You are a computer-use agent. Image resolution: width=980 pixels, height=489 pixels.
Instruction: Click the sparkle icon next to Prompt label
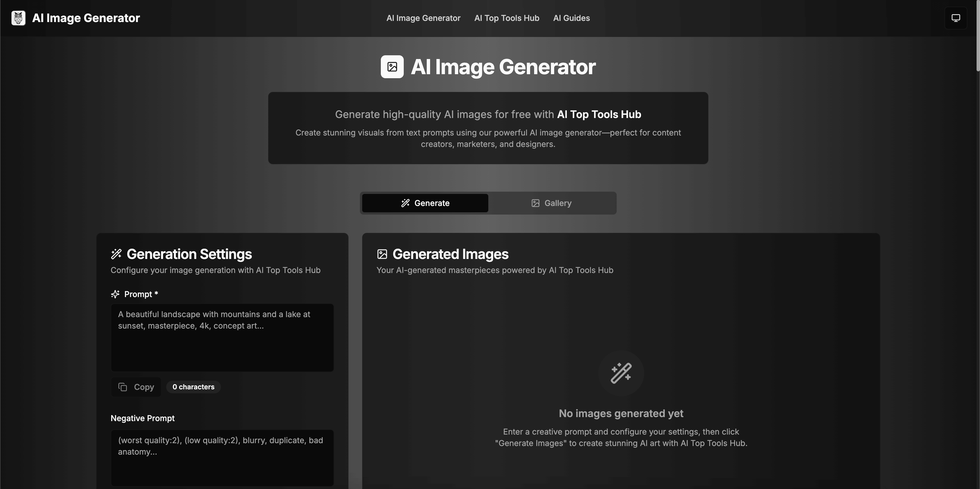tap(115, 294)
